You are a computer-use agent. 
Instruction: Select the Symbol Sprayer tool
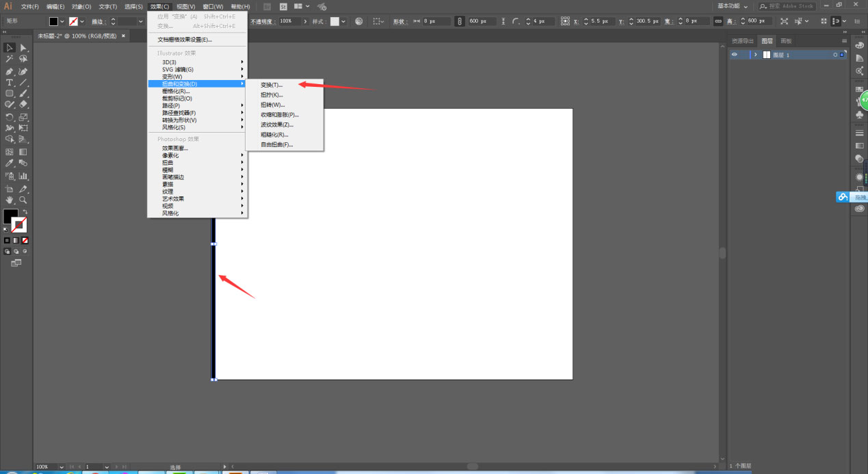(10, 176)
